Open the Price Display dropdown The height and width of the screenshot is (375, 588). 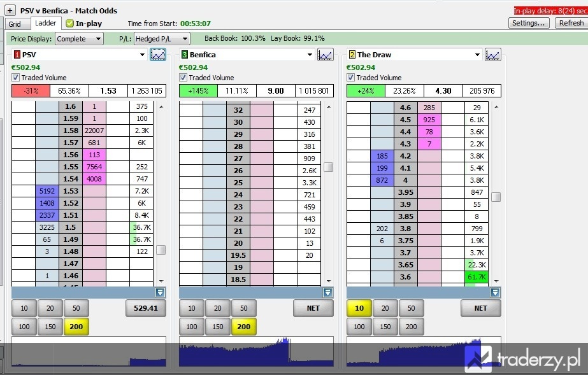[79, 39]
